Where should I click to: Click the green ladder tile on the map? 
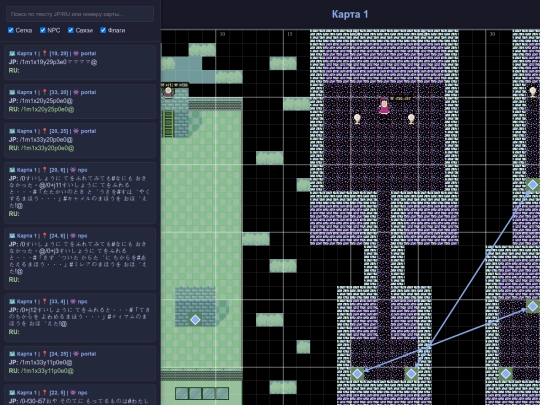pyautogui.click(x=168, y=124)
